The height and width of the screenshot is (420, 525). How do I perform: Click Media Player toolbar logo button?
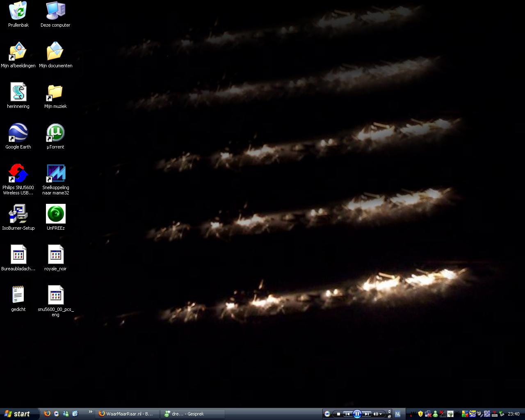[327, 414]
